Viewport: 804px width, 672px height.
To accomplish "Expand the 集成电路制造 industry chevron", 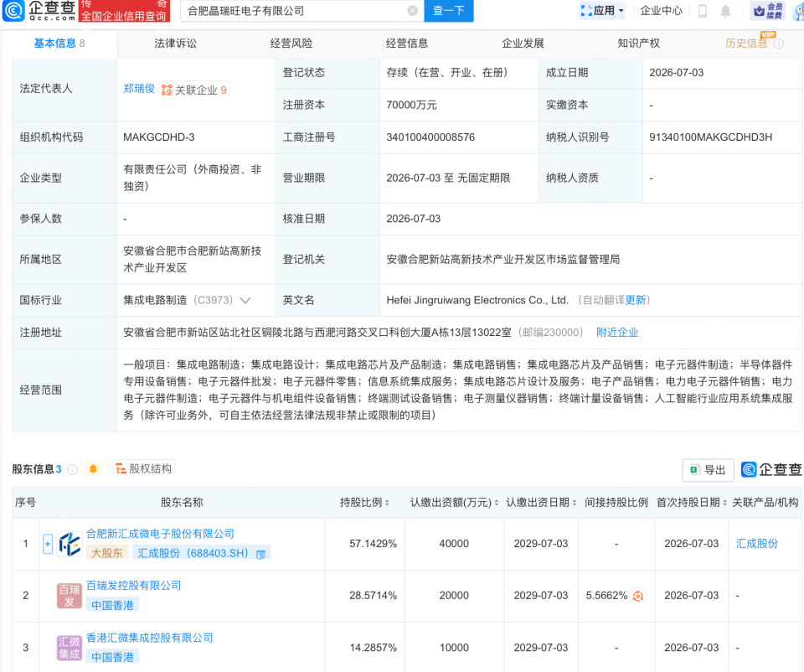I will [245, 301].
